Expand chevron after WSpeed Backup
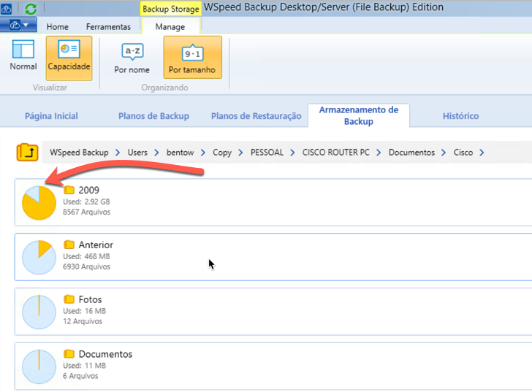 [118, 153]
